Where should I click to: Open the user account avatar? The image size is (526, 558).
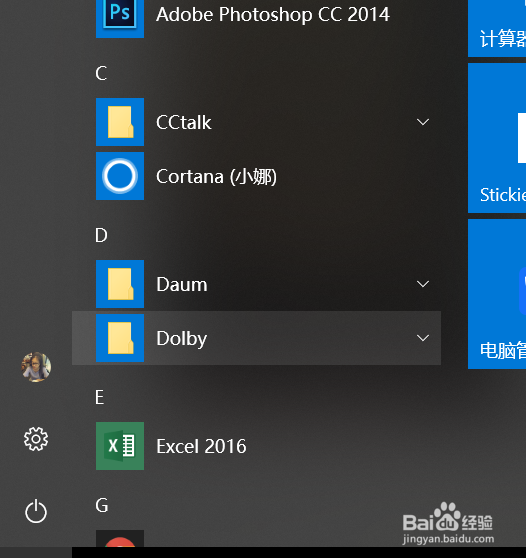pyautogui.click(x=36, y=367)
